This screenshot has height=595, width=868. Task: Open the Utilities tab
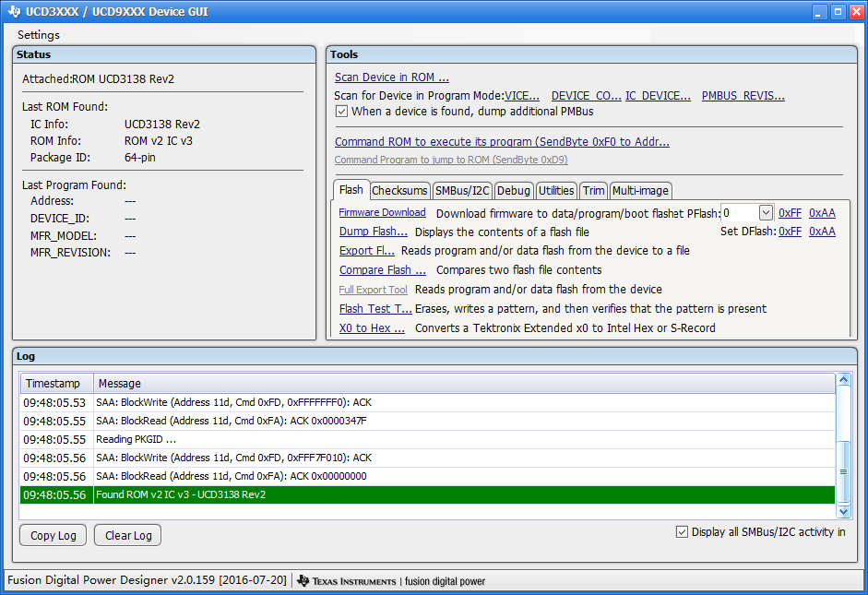coord(556,191)
